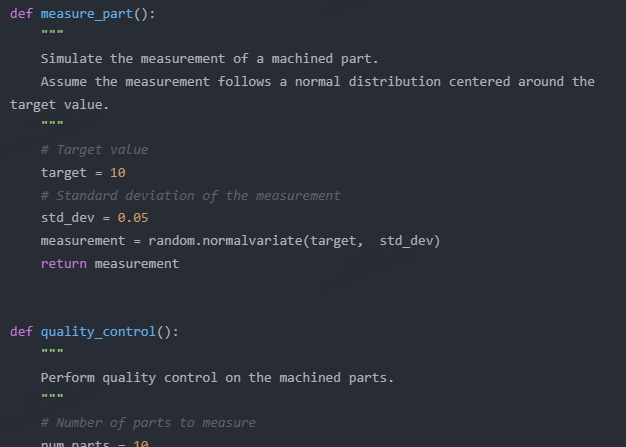
Task: Click the target argument inside normalvariate call
Action: tap(336, 241)
